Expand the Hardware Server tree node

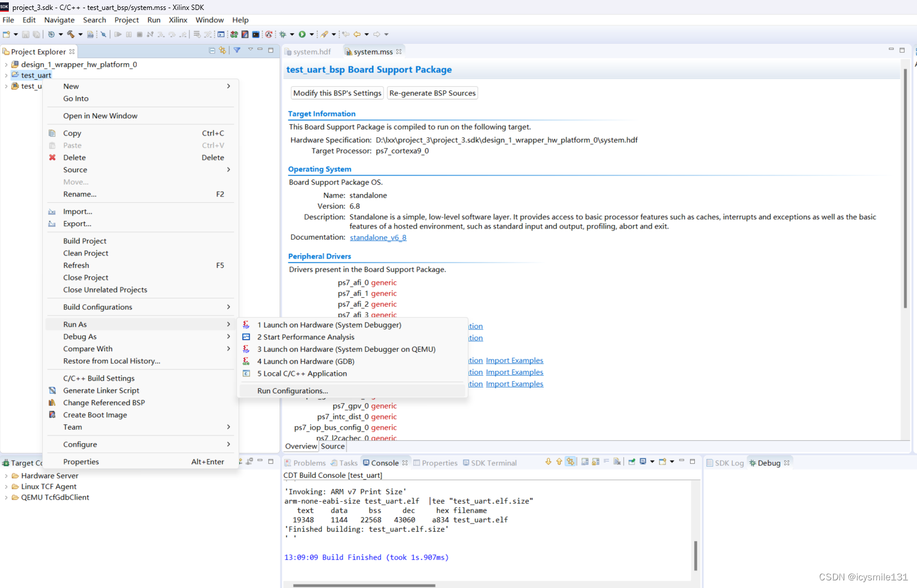click(x=6, y=475)
